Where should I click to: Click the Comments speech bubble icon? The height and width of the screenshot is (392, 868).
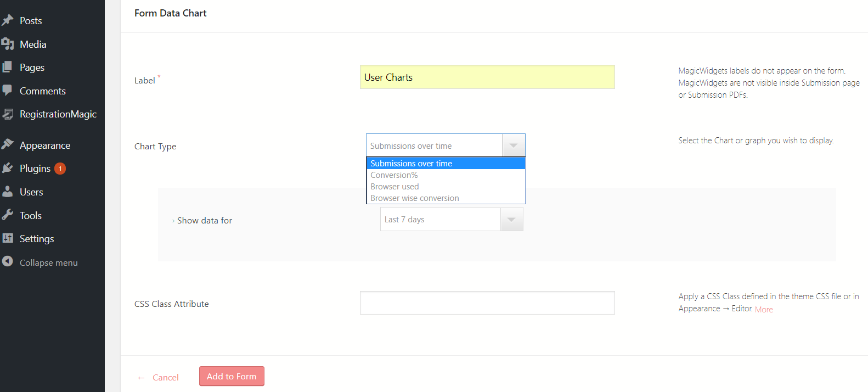point(8,91)
